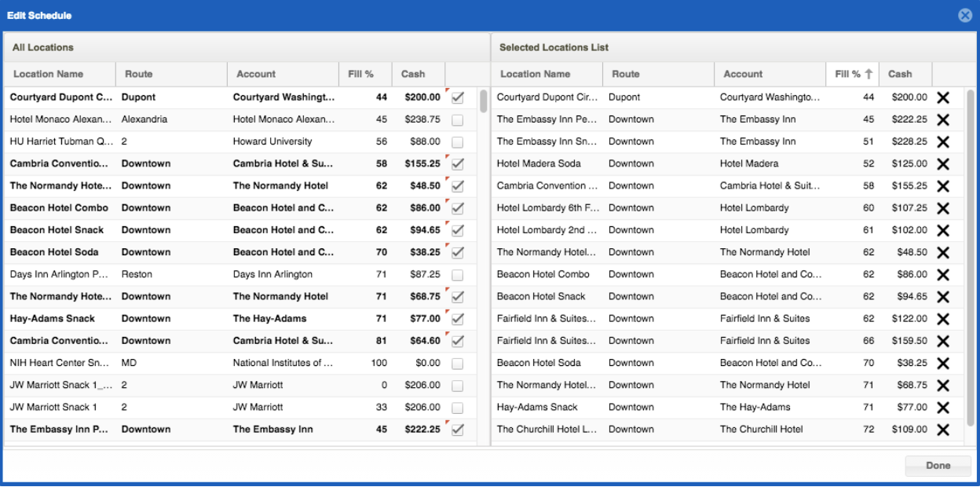Viewport: 980px width, 487px height.
Task: Select the NIH Heart Center Sn... row name
Action: [60, 363]
